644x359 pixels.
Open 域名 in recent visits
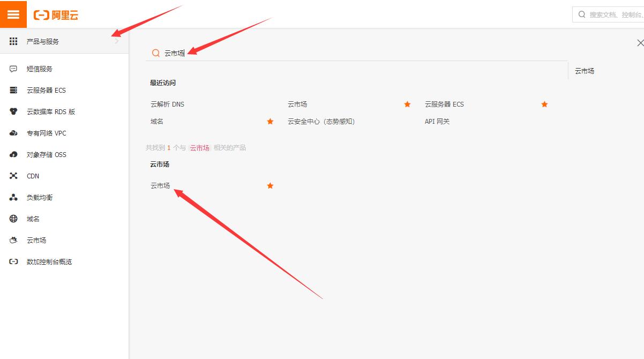[x=157, y=122]
